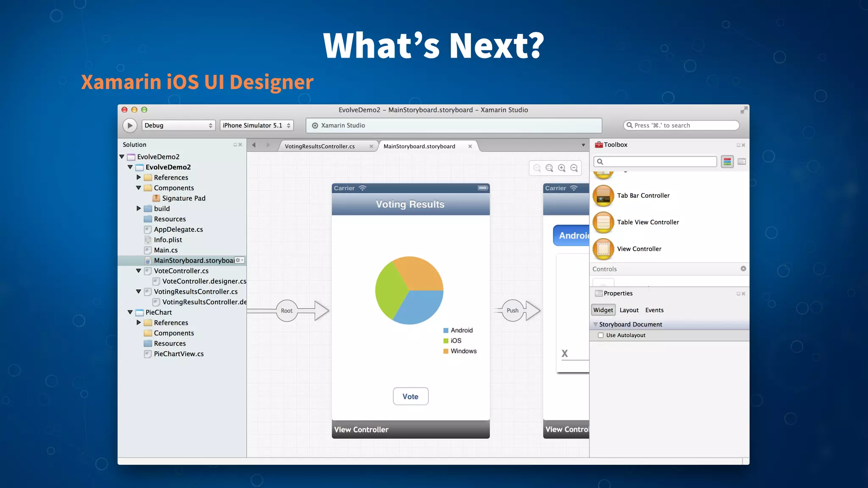Close the Properties pad
868x488 pixels.
click(x=743, y=294)
